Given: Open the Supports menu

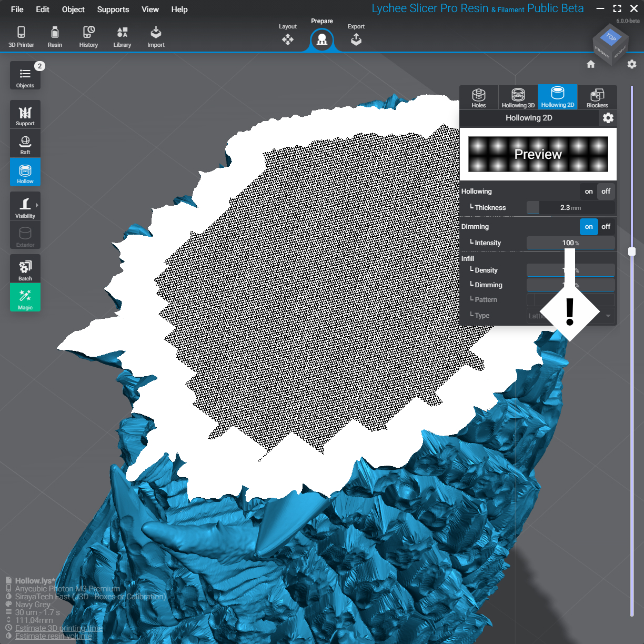Looking at the screenshot, I should click(113, 9).
